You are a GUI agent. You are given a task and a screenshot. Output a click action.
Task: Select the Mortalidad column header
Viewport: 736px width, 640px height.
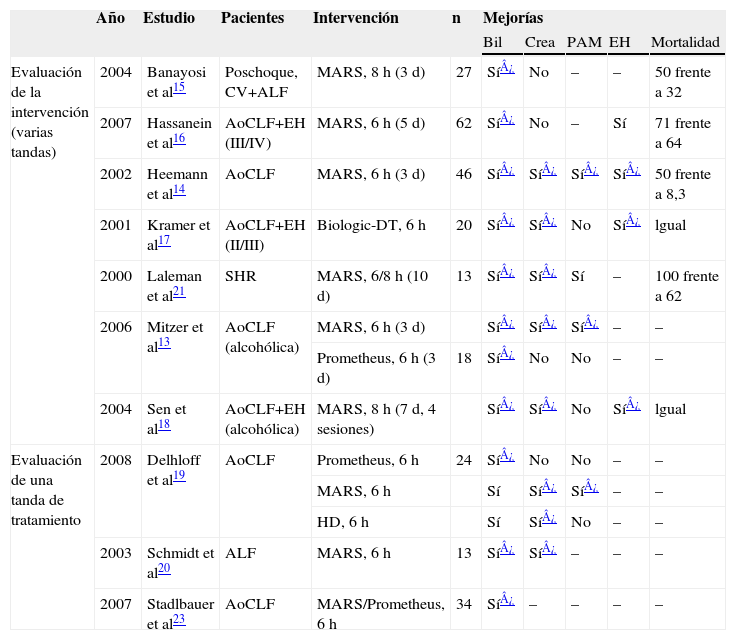click(x=684, y=43)
